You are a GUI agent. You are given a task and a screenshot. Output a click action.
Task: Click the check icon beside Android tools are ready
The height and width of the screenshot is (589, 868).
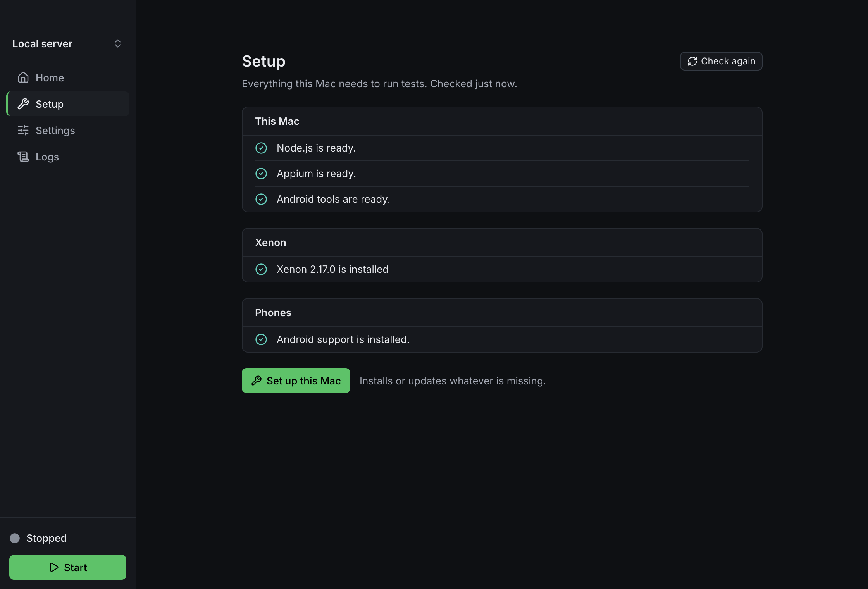tap(261, 199)
